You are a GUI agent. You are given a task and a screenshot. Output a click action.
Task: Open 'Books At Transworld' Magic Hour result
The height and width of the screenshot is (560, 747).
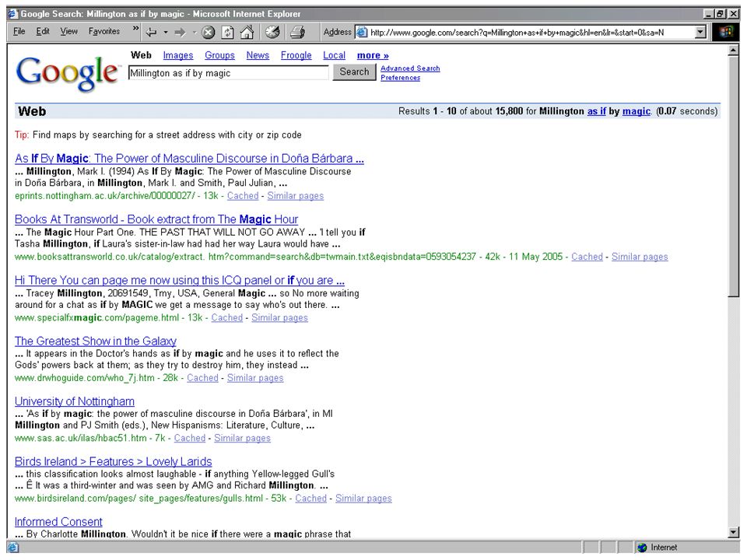tap(156, 219)
